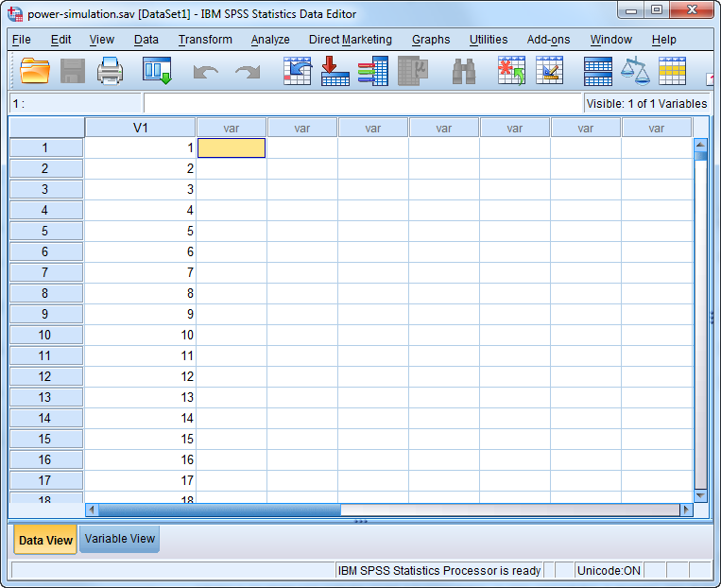
Task: Click the Print icon
Action: [110, 71]
